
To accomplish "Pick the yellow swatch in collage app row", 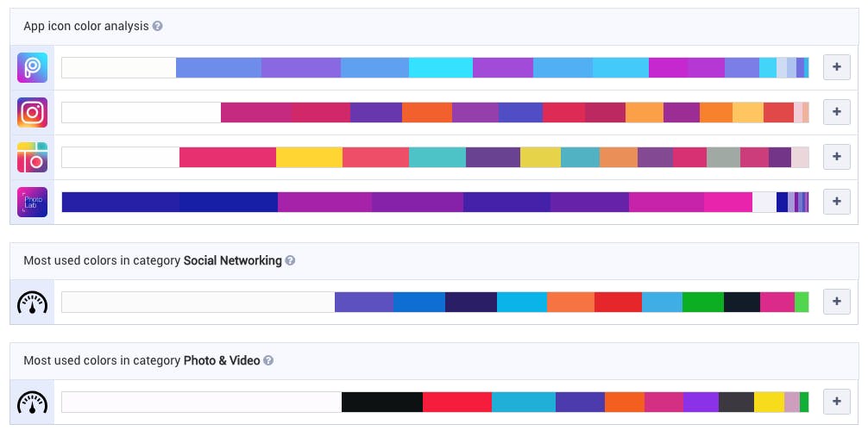I will click(x=309, y=158).
